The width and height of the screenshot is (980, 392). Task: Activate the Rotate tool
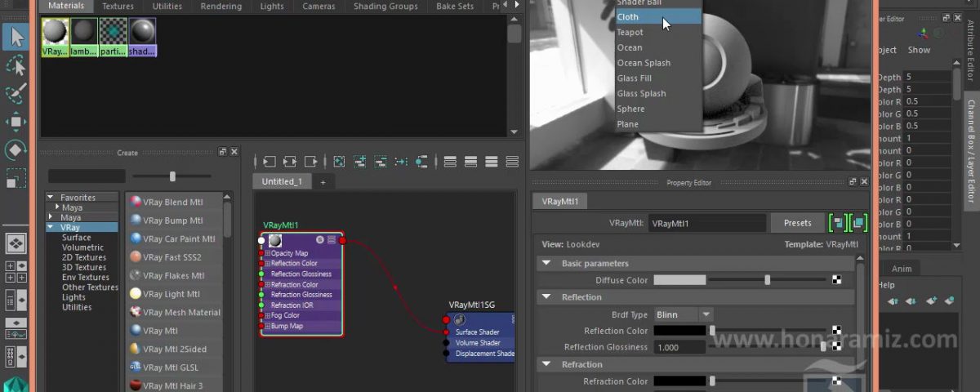point(16,150)
